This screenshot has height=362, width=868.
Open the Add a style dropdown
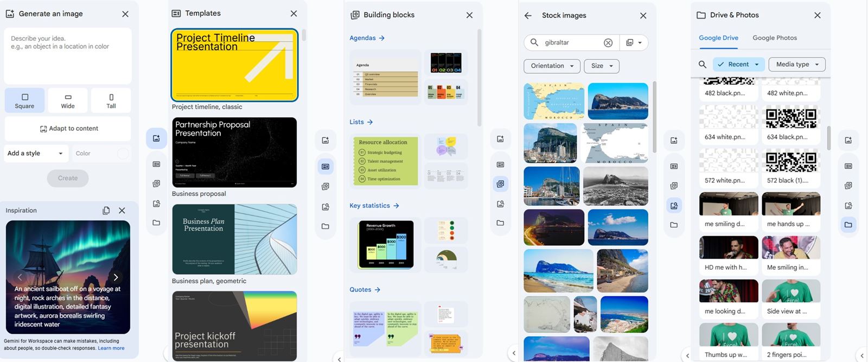36,154
